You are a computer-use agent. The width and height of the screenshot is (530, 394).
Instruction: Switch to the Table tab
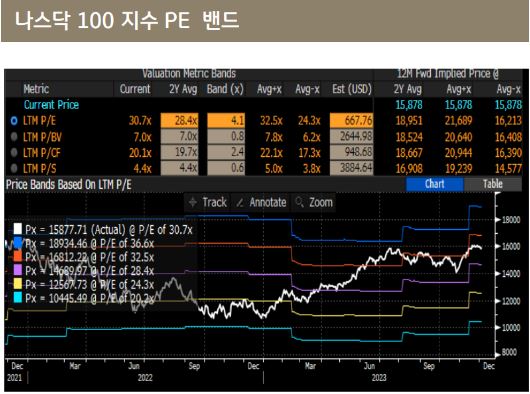tap(492, 184)
